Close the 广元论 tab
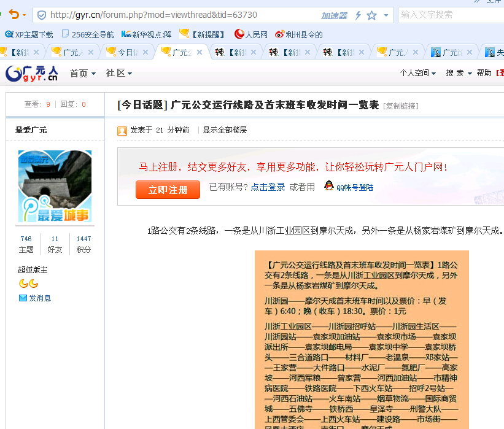Screen dimensions: 504x429 470,52
